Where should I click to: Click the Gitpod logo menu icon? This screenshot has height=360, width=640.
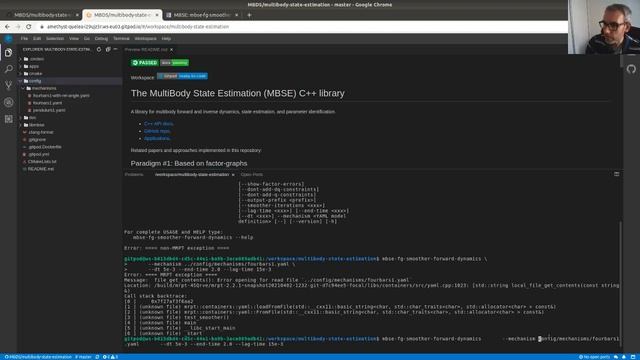point(8,39)
